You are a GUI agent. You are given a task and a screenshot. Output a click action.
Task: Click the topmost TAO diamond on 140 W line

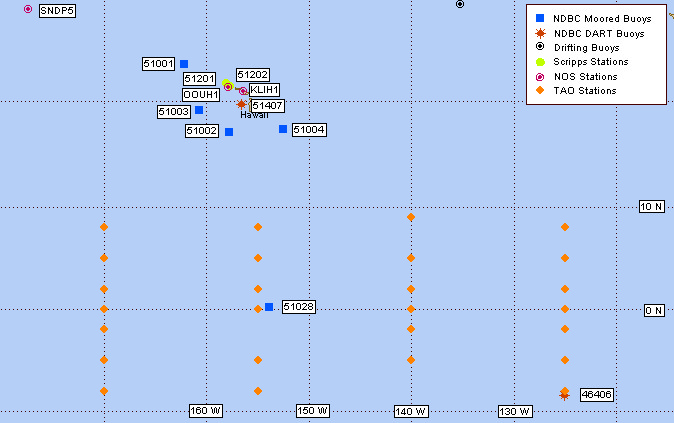(x=411, y=217)
